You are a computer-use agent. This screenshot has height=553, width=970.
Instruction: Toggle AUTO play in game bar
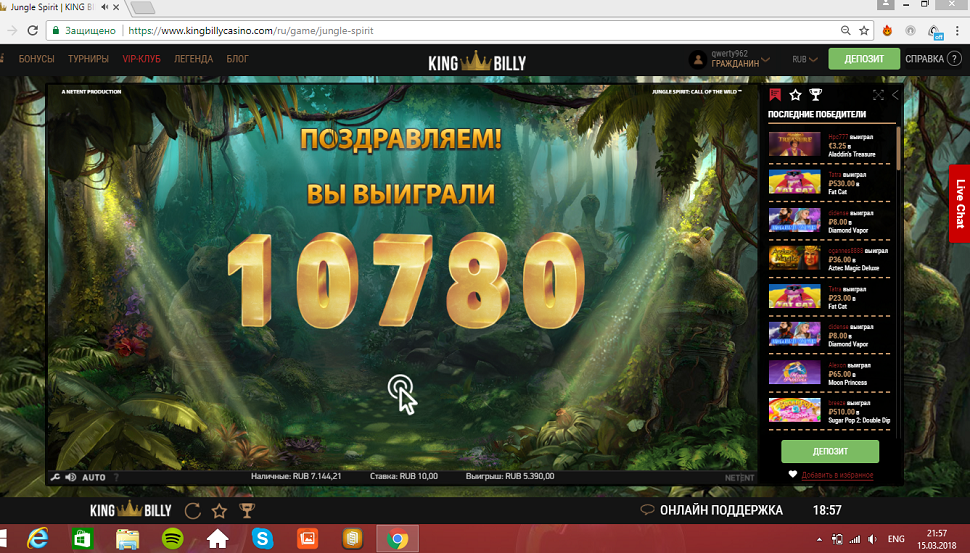[x=94, y=477]
